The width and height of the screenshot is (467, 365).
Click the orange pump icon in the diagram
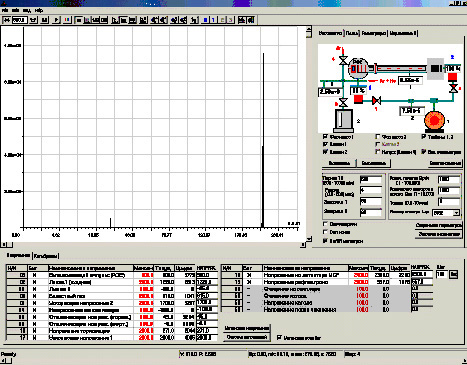(x=434, y=120)
